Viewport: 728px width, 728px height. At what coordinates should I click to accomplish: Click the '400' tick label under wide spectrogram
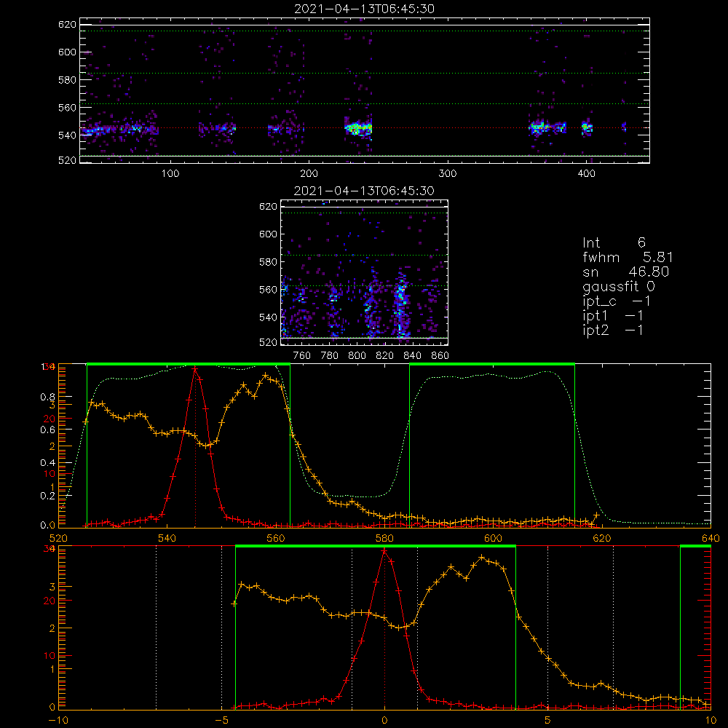(586, 173)
